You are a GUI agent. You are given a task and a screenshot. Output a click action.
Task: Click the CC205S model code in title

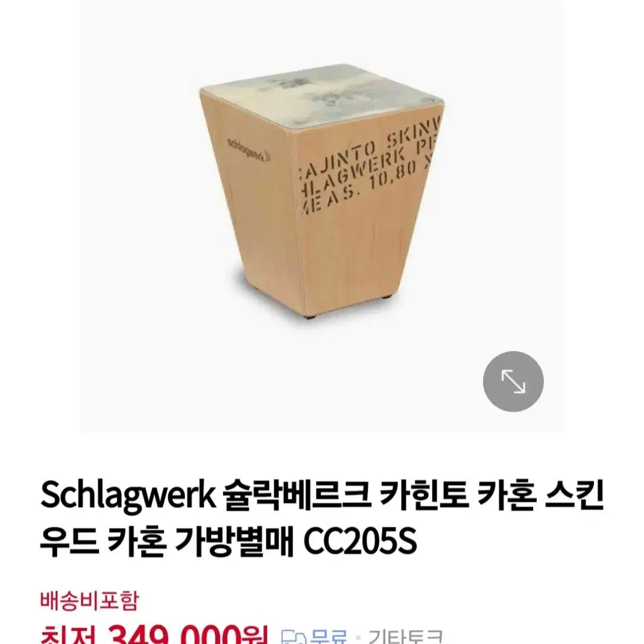point(360,541)
